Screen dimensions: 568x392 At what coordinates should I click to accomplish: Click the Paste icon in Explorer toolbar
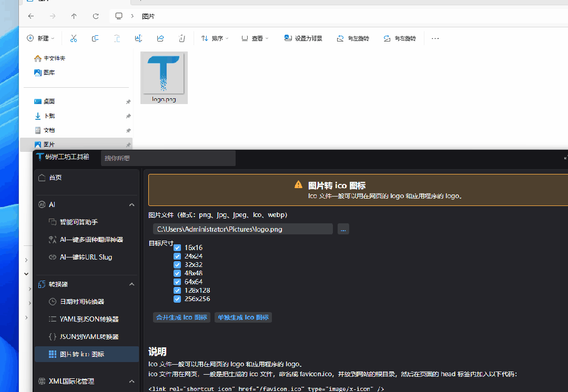coord(117,38)
